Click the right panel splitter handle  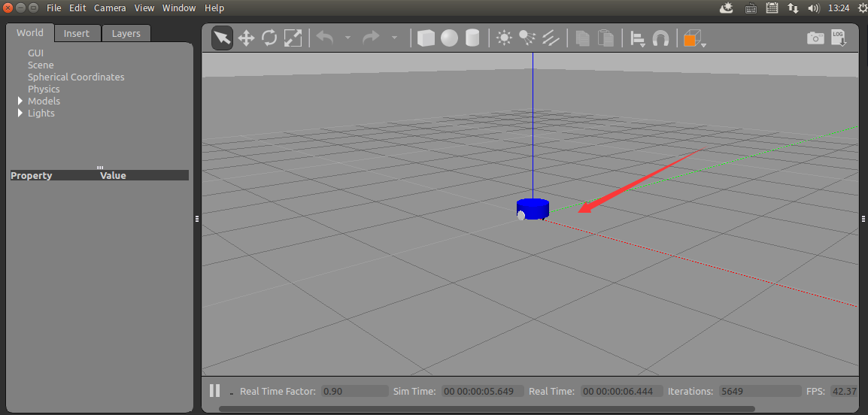click(x=863, y=219)
